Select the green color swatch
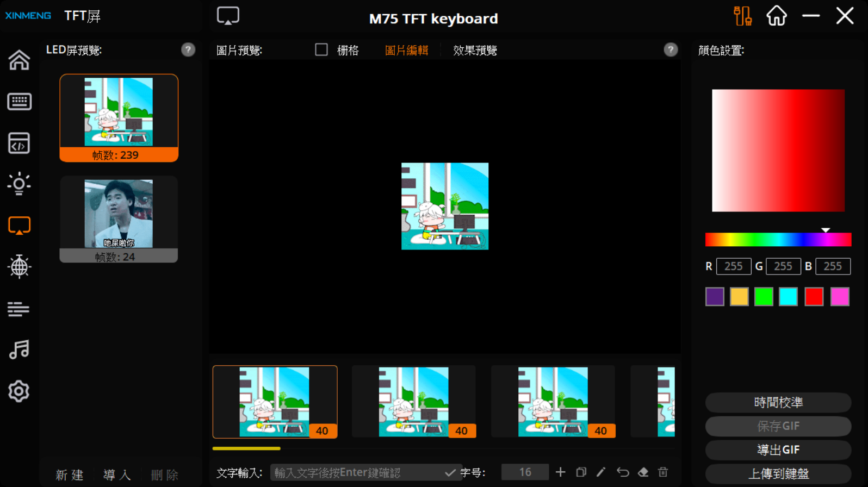 [x=764, y=297]
